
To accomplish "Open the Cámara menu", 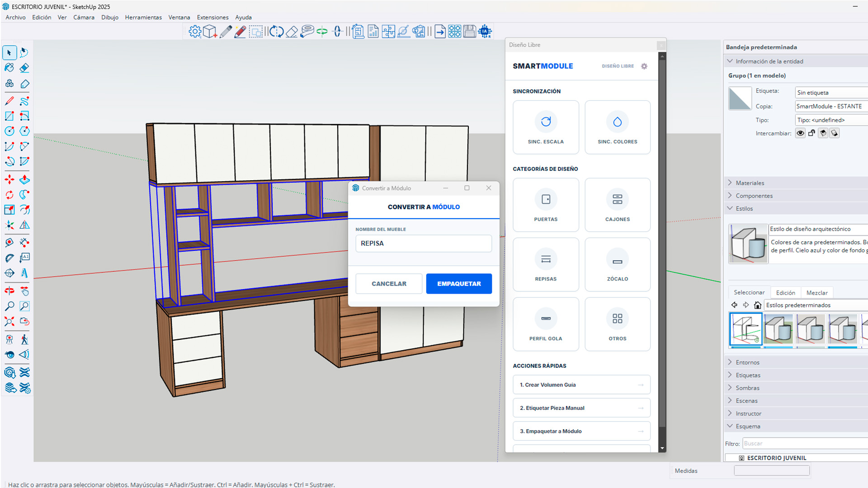I will (84, 17).
